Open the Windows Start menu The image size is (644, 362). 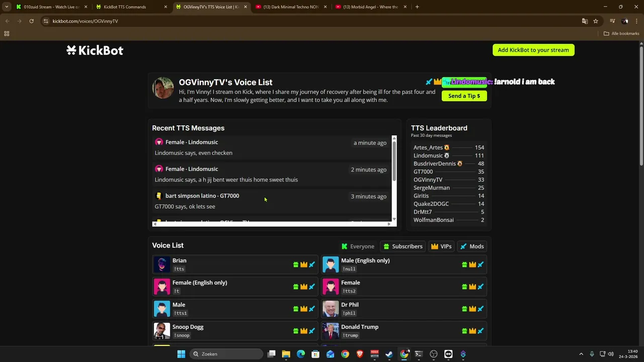(181, 354)
